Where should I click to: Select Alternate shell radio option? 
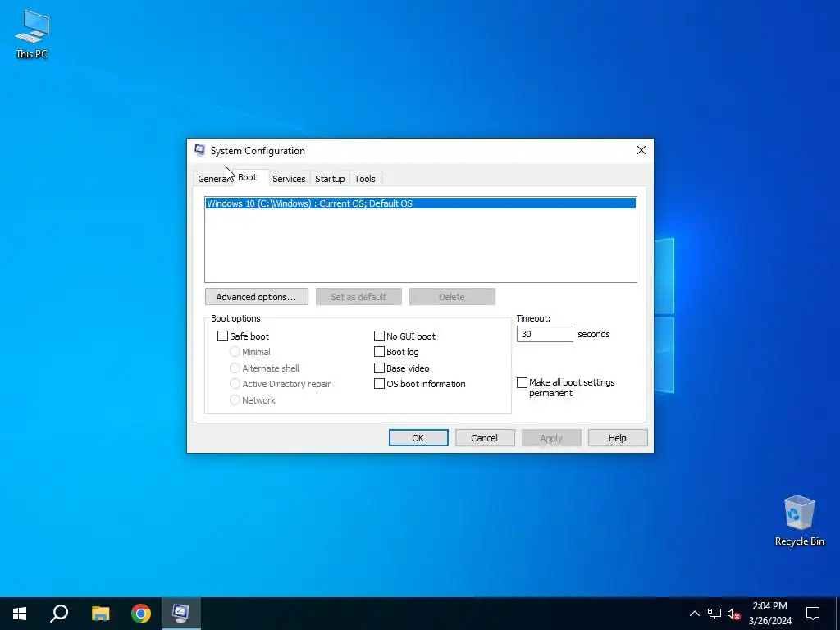tap(235, 368)
